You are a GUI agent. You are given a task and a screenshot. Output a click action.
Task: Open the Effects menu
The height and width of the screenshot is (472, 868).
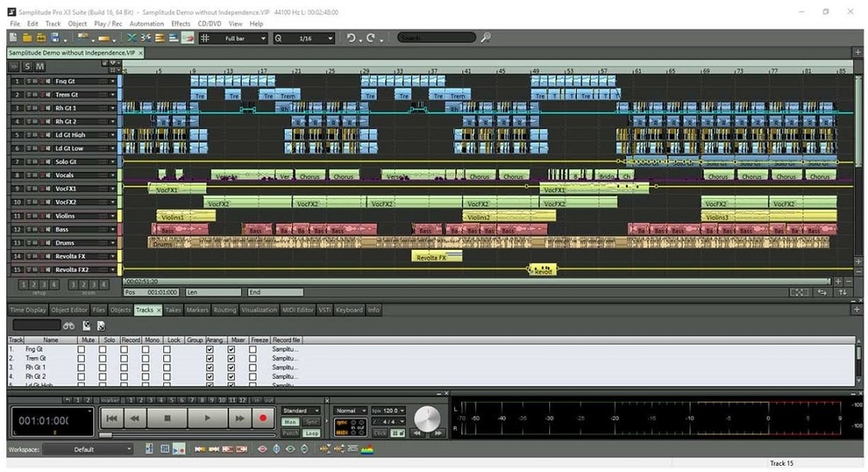(x=181, y=24)
